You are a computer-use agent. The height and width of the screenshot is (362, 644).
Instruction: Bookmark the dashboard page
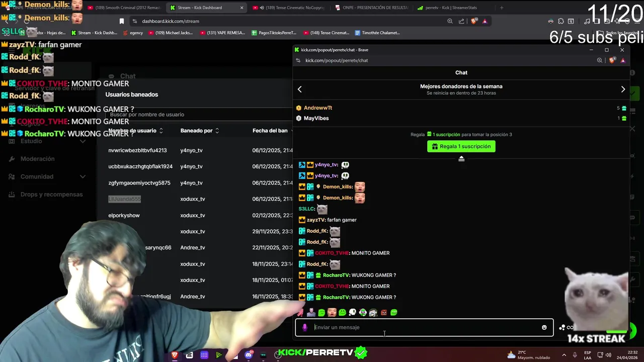click(x=121, y=21)
